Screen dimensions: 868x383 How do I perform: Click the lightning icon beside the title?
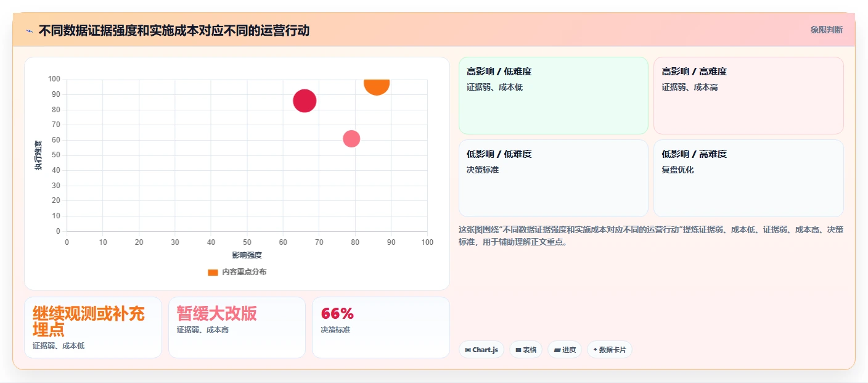coord(29,31)
